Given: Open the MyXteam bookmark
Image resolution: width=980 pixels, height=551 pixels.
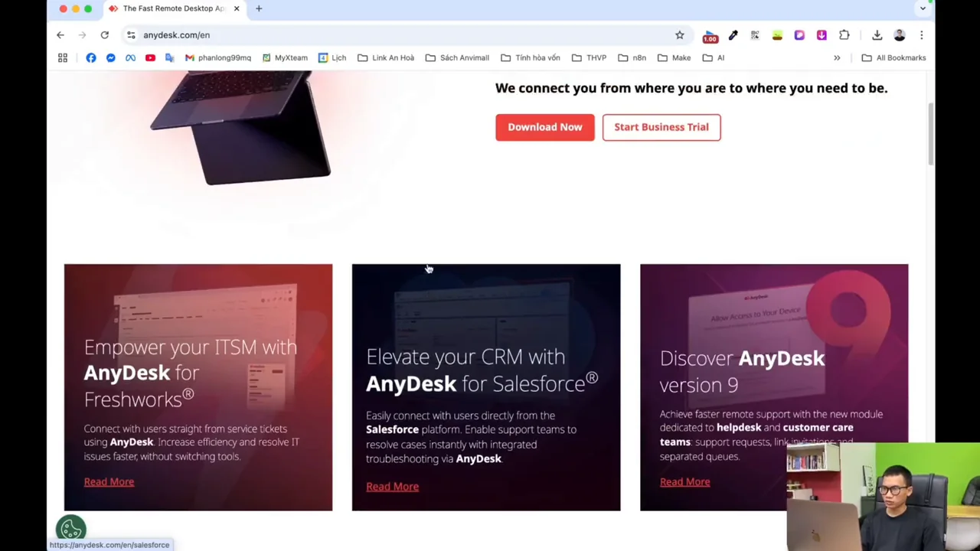Looking at the screenshot, I should 285,57.
